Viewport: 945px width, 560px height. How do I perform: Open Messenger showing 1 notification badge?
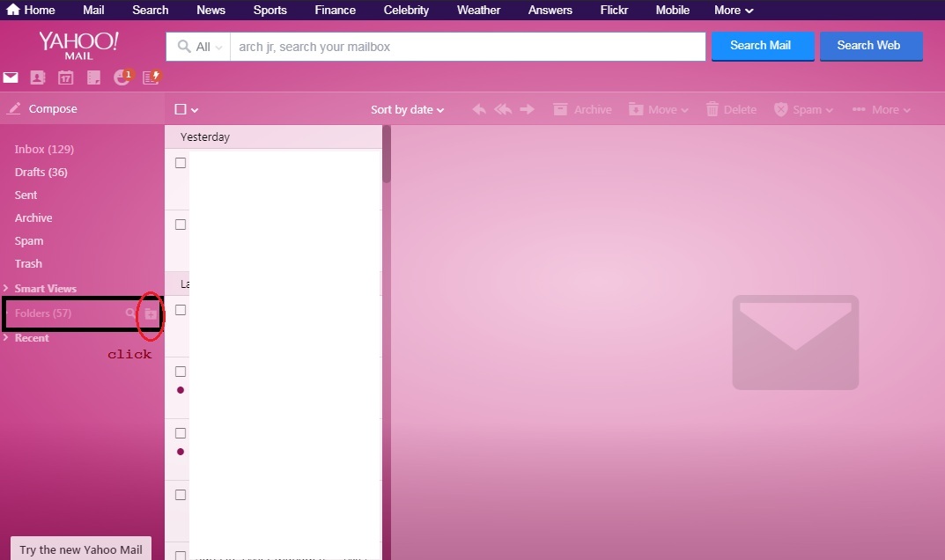coord(122,77)
